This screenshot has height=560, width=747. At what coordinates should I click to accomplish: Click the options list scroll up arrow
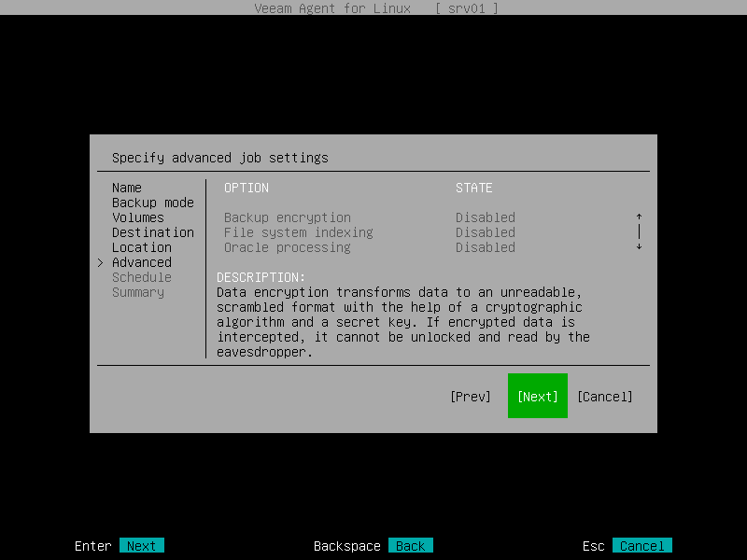click(639, 217)
